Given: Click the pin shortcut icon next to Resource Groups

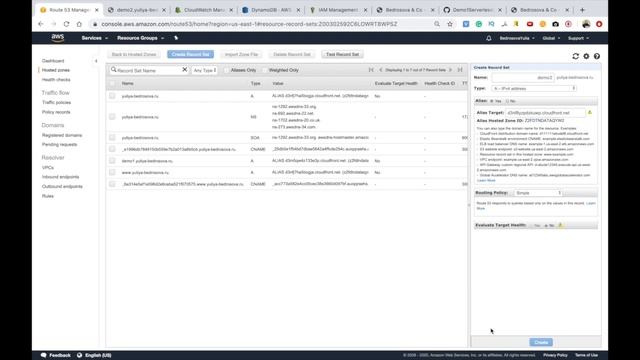Looking at the screenshot, I should (176, 38).
